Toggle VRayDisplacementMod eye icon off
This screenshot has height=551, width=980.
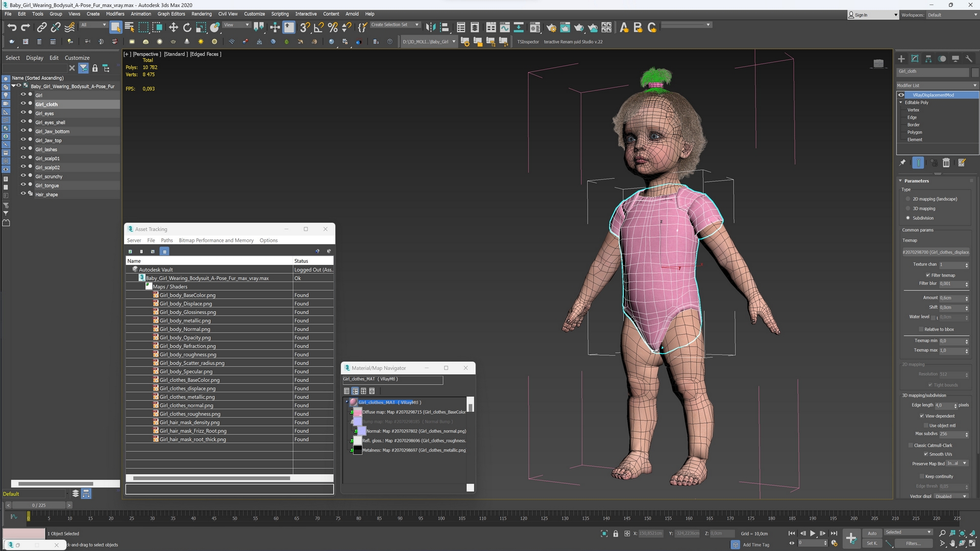coord(901,95)
